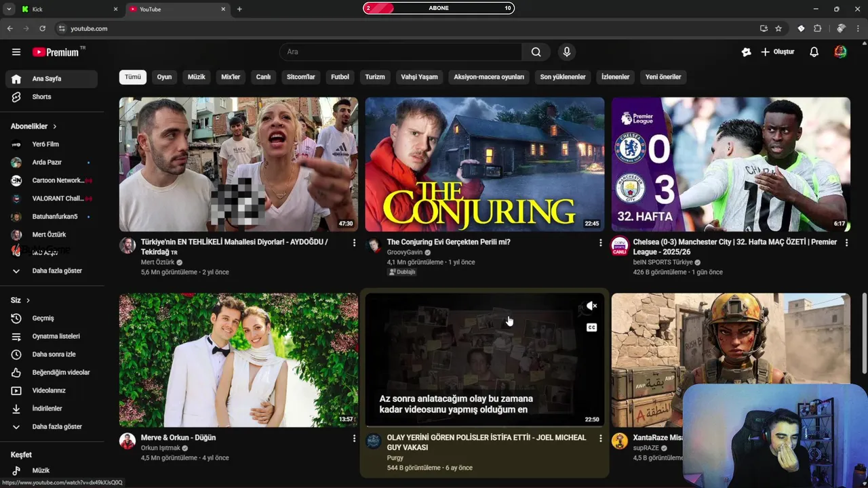Viewport: 868px width, 488px height.
Task: Open the Conjuring video thumbnail
Action: click(484, 165)
